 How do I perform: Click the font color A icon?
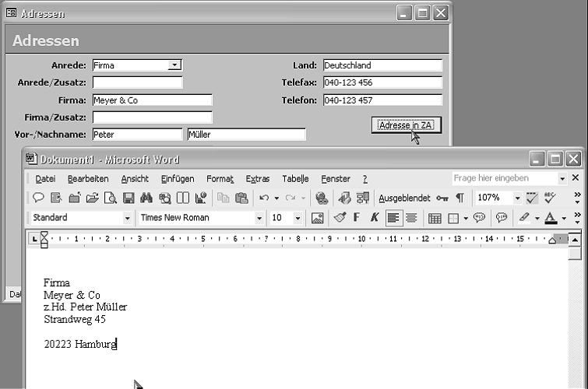[551, 218]
